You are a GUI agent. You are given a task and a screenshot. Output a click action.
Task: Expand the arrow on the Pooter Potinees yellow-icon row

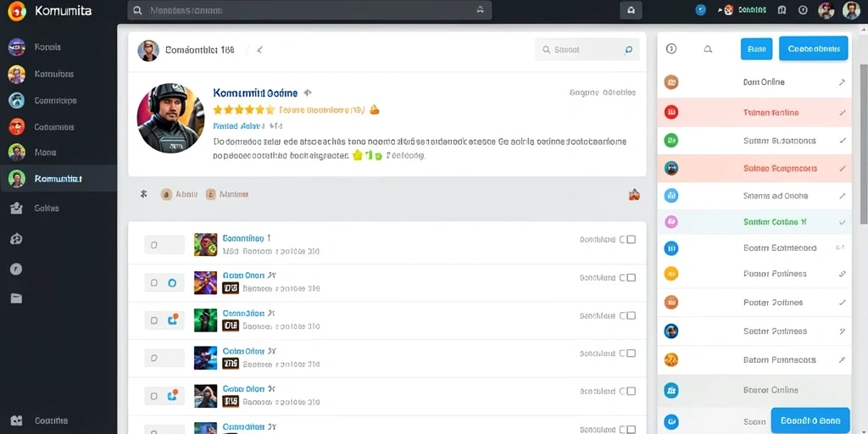[x=842, y=274]
